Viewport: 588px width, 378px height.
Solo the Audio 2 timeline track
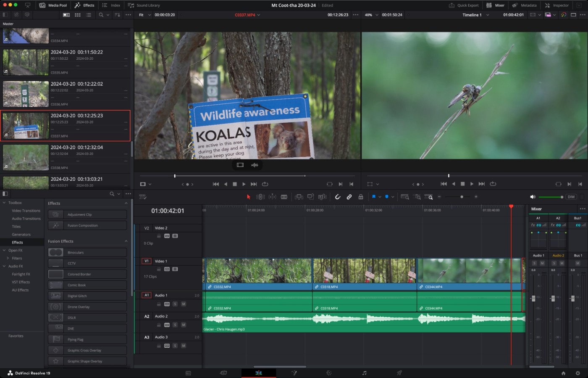point(175,325)
